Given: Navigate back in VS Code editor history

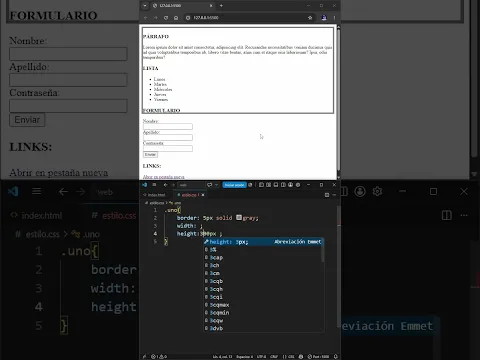Looking at the screenshot, I should (165, 185).
